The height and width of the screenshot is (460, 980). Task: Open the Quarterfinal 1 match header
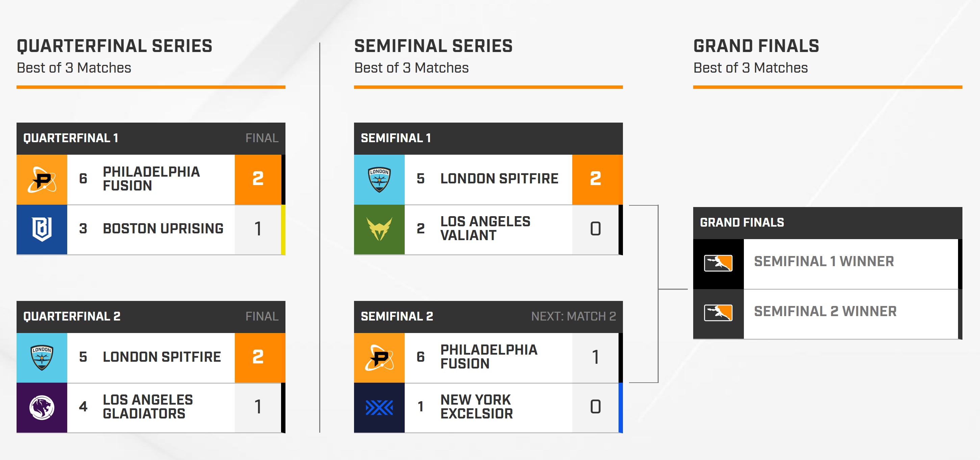click(x=151, y=138)
